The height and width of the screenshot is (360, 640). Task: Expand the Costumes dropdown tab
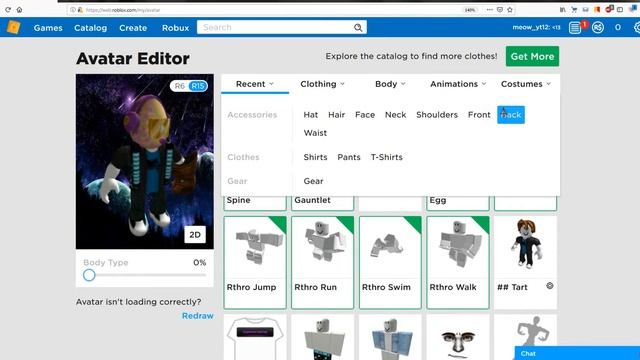526,84
